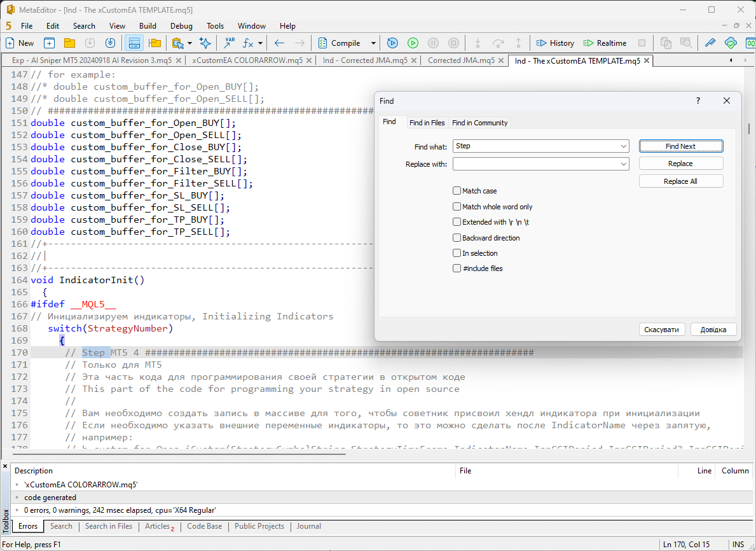Click the yellow open folder icon
756x551 pixels.
[x=69, y=43]
